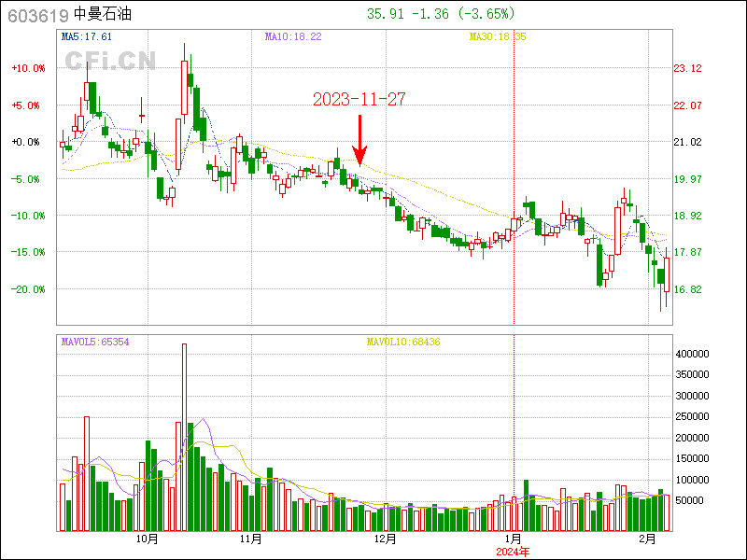The width and height of the screenshot is (747, 560).
Task: Click the stock code 603619
Action: pyautogui.click(x=35, y=14)
